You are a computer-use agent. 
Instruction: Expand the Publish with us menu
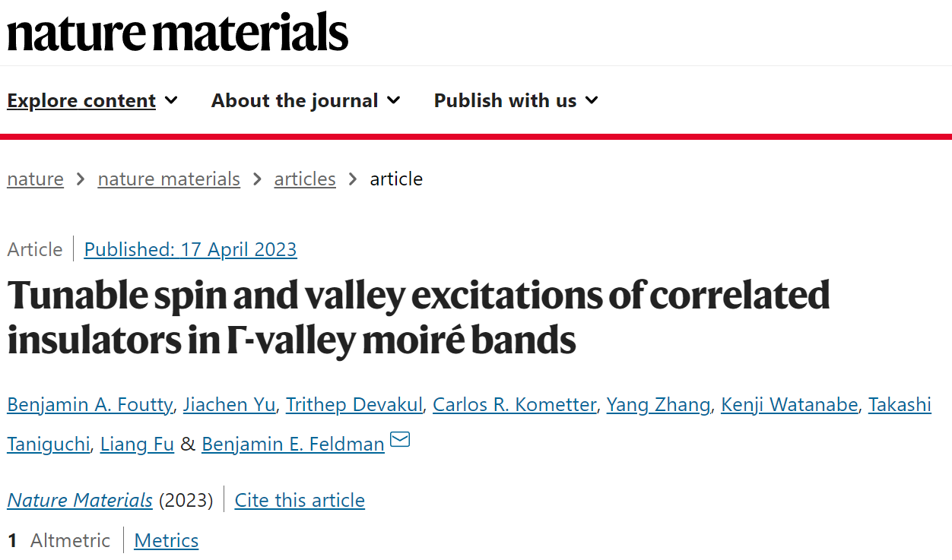tap(516, 100)
